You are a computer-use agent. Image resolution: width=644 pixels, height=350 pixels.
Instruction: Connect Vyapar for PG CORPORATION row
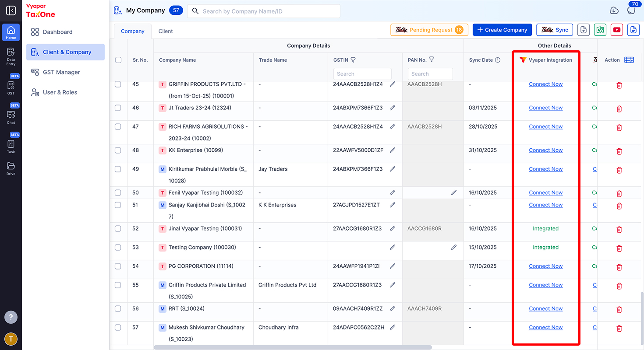(546, 266)
